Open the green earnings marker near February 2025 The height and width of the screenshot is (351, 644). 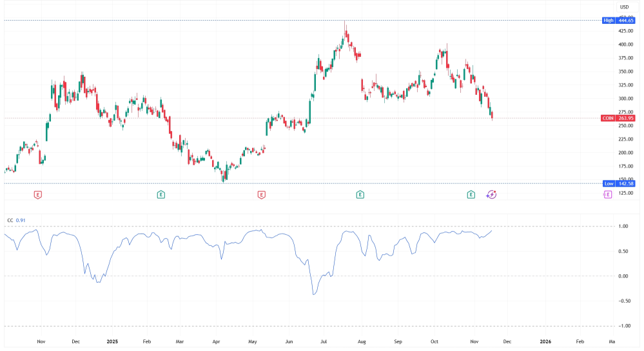click(x=161, y=194)
